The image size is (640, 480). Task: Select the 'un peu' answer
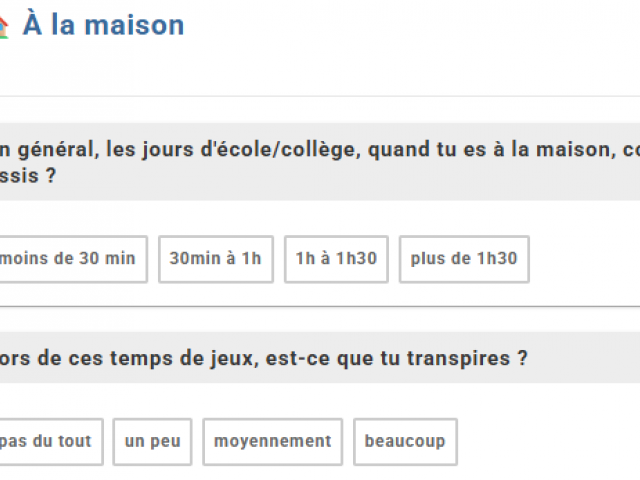152,442
